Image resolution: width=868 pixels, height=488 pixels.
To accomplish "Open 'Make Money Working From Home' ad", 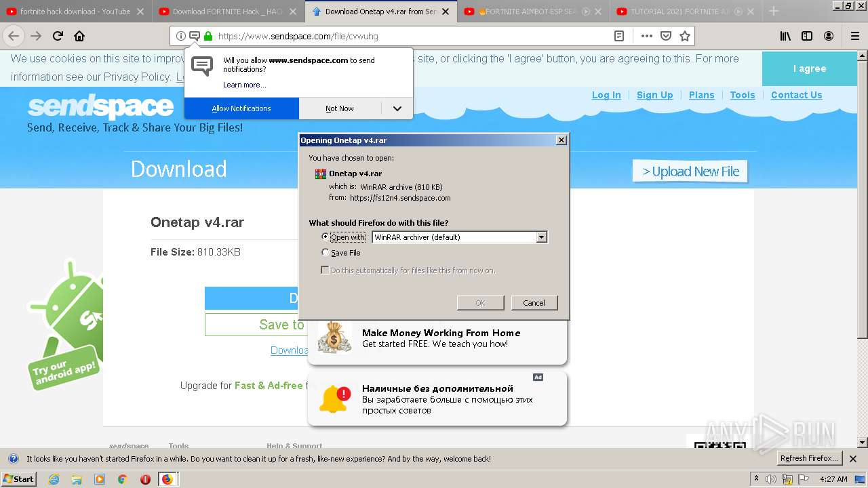I will pyautogui.click(x=437, y=338).
